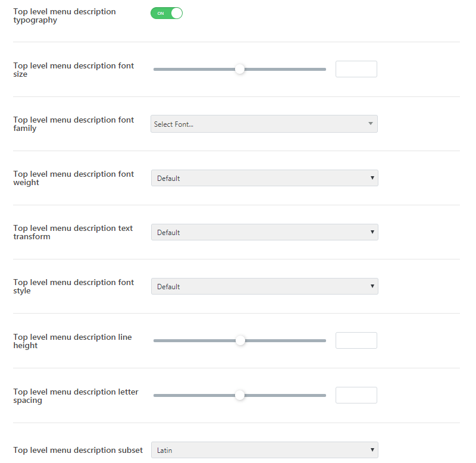Click the line height slider handle
The width and height of the screenshot is (476, 463).
coord(240,340)
